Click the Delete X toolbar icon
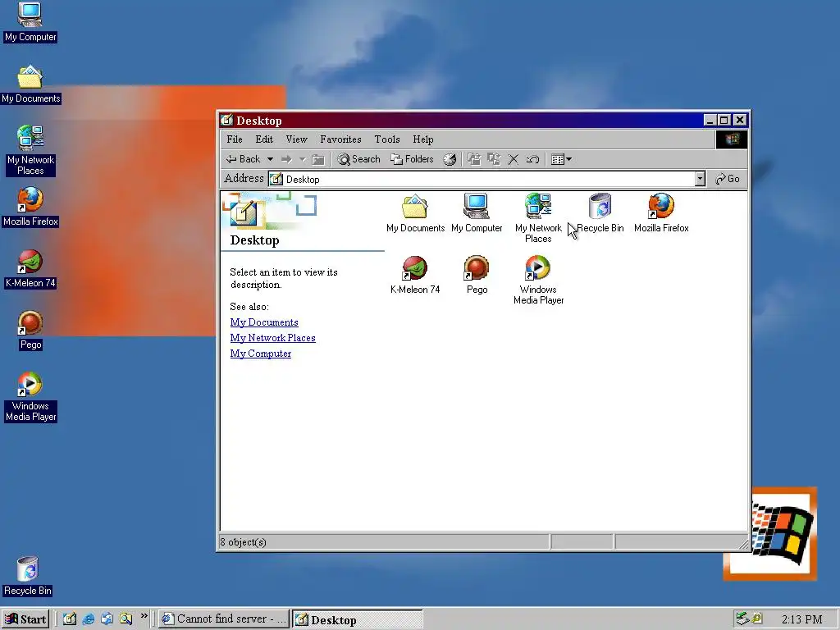The width and height of the screenshot is (840, 630). point(513,159)
